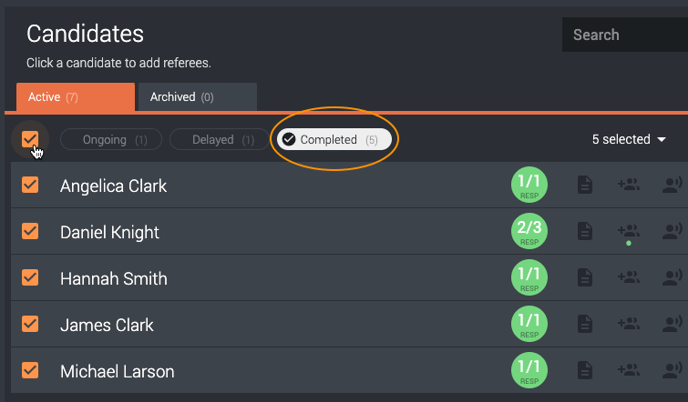Viewport: 688px width, 402px height.
Task: Toggle off the Completed filter chip
Action: (x=334, y=140)
